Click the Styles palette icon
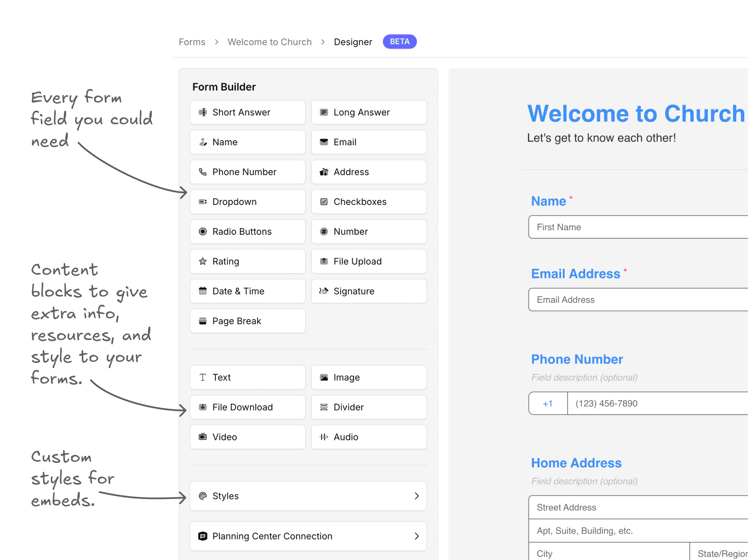Viewport: 748px width, 560px height. point(203,496)
